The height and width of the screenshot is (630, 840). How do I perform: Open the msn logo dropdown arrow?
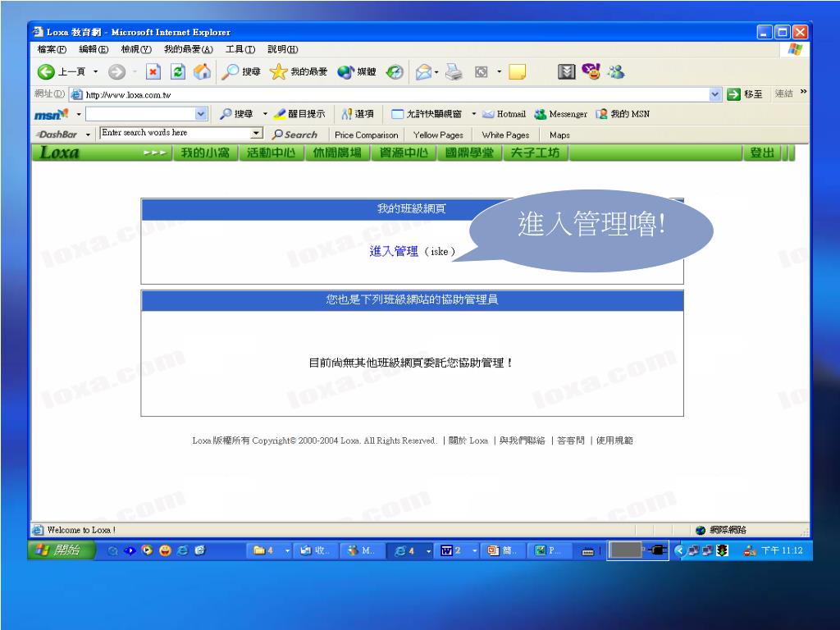[79, 114]
